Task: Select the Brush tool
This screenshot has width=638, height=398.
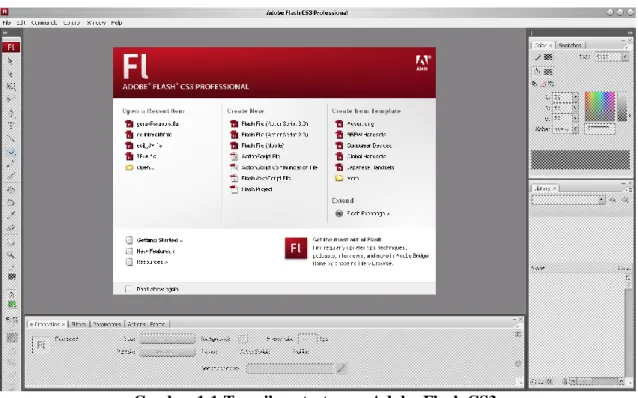Action: click(11, 176)
